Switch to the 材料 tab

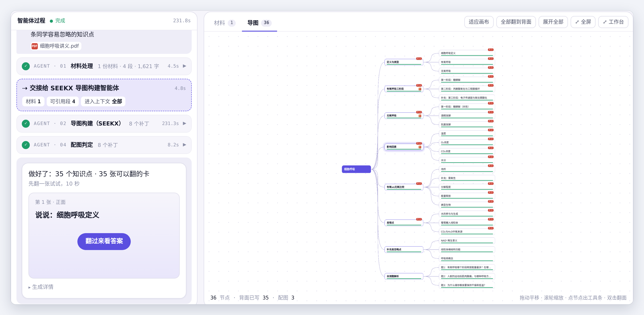click(224, 23)
